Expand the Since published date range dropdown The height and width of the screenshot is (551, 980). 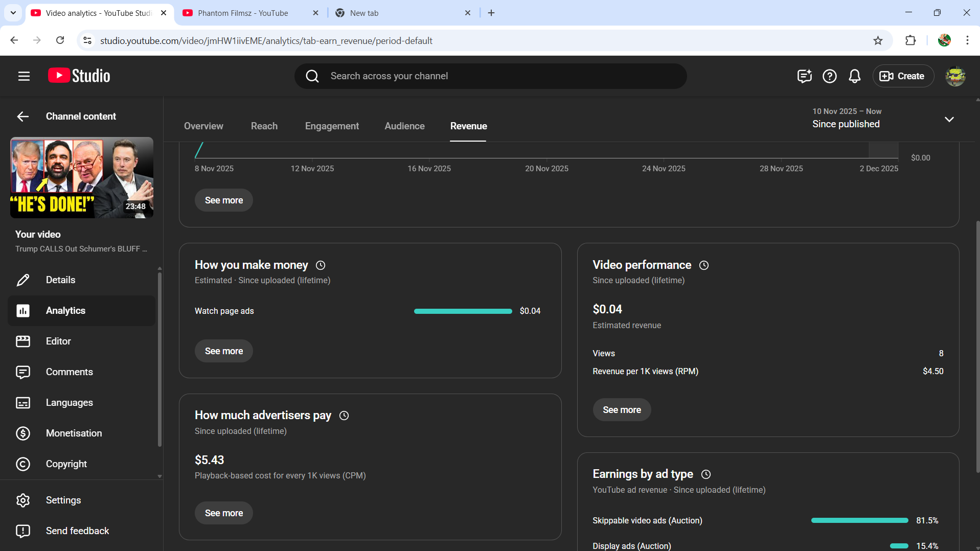click(949, 119)
